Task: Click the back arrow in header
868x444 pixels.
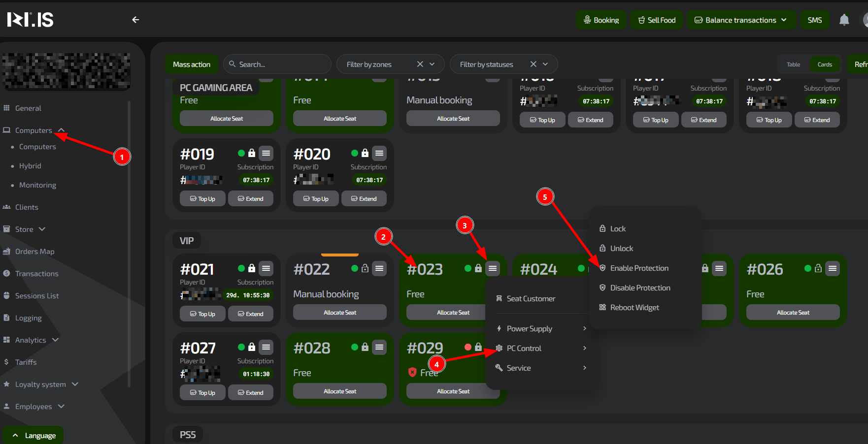Action: click(135, 20)
